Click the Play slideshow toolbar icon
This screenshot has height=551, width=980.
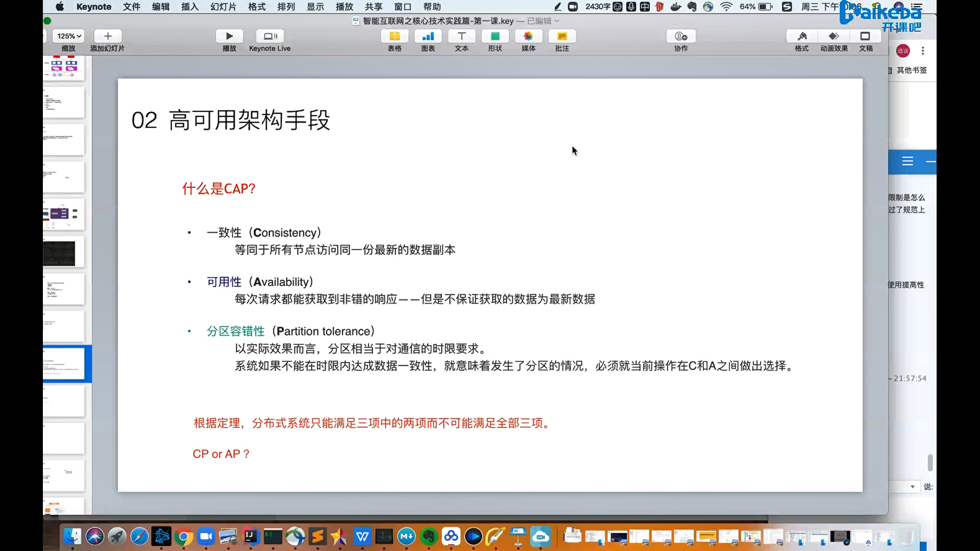tap(229, 36)
